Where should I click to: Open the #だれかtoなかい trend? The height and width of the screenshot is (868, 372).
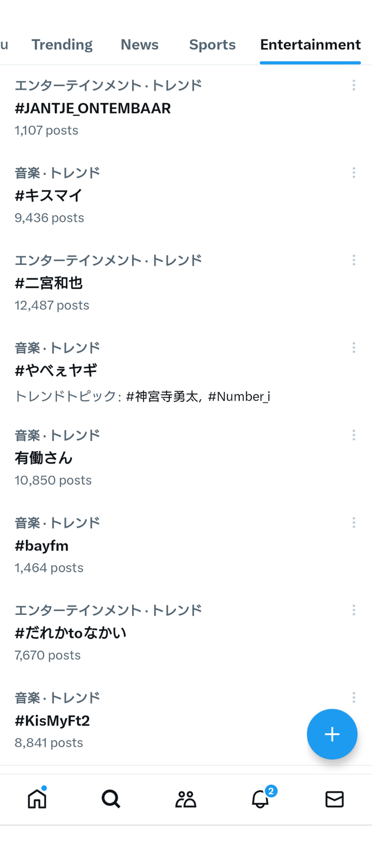(x=186, y=632)
